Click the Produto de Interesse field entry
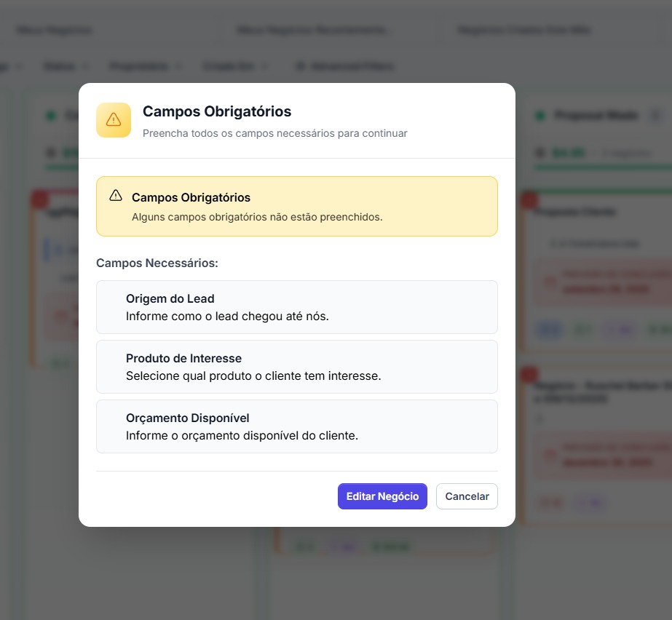Viewport: 672px width, 620px height. click(x=296, y=367)
